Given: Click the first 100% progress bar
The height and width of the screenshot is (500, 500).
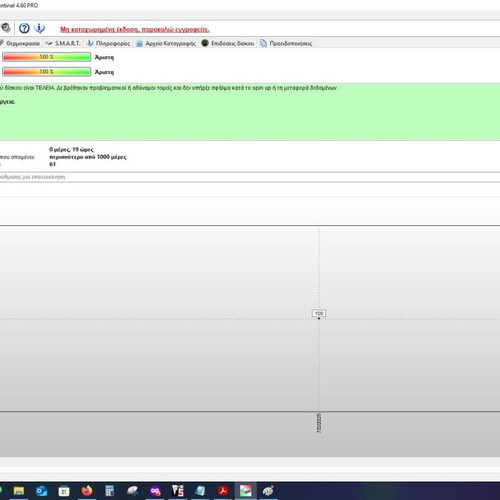Looking at the screenshot, I should coord(46,57).
